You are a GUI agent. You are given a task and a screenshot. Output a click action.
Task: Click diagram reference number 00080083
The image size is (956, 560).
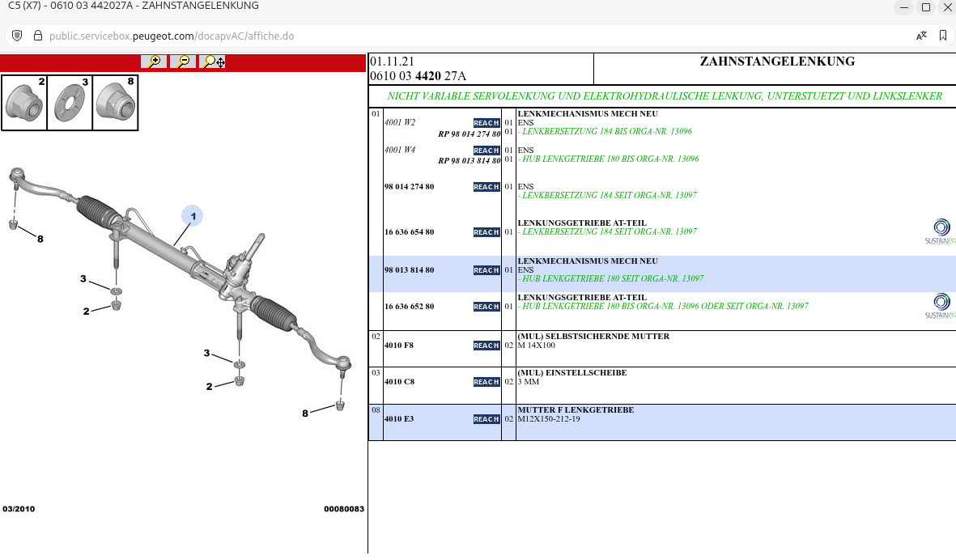[x=344, y=509]
